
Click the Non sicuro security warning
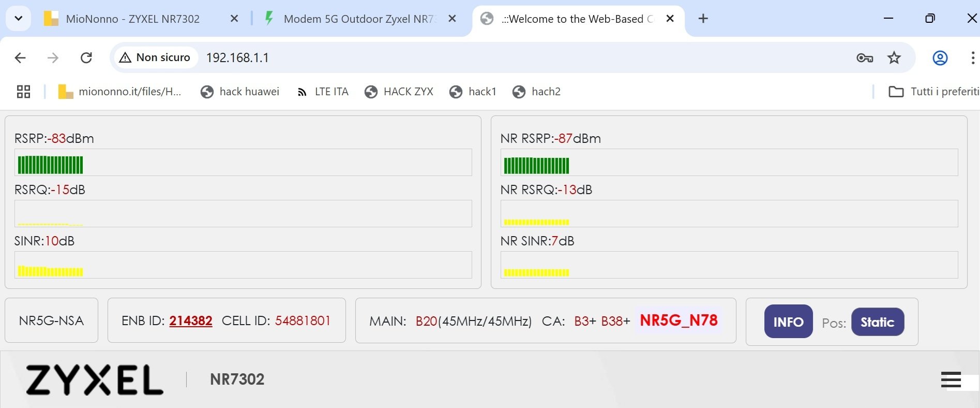(x=155, y=57)
